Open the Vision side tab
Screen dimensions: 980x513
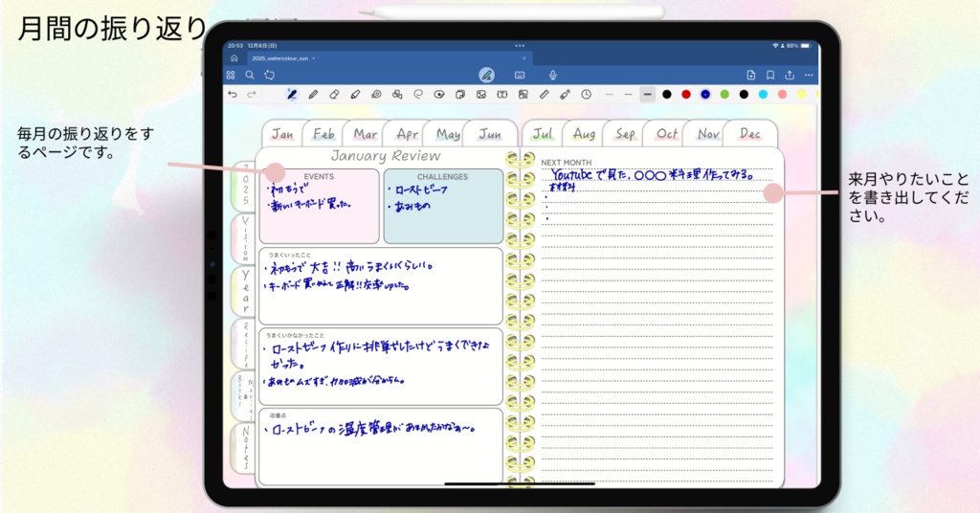[244, 238]
